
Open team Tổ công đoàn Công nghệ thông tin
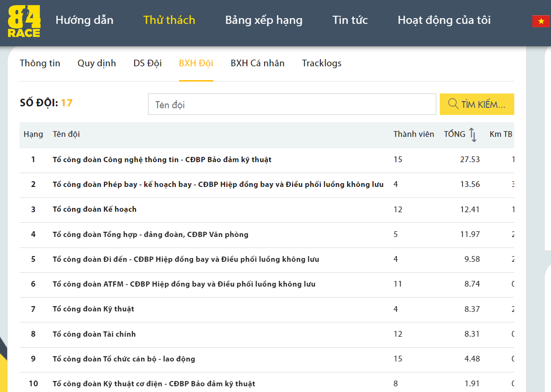click(162, 160)
